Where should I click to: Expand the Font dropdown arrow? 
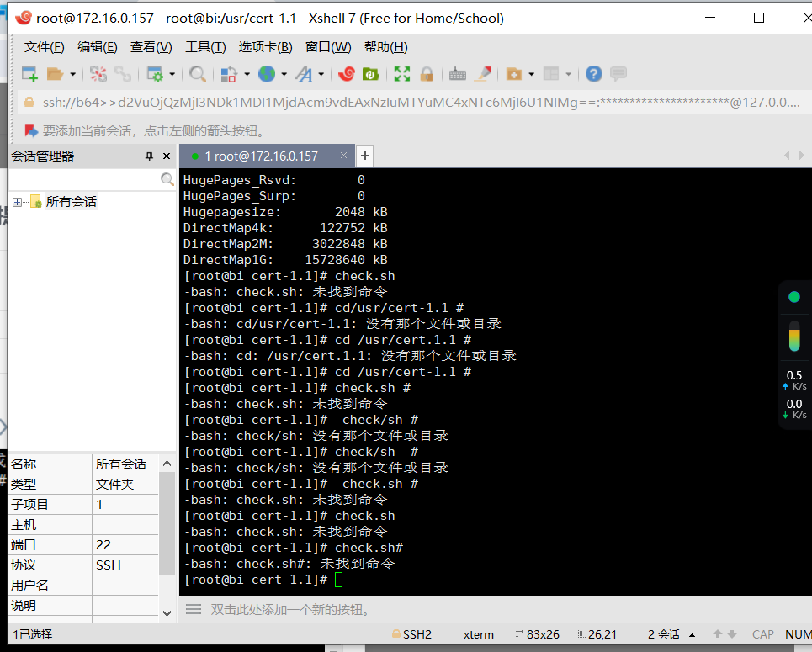click(321, 75)
